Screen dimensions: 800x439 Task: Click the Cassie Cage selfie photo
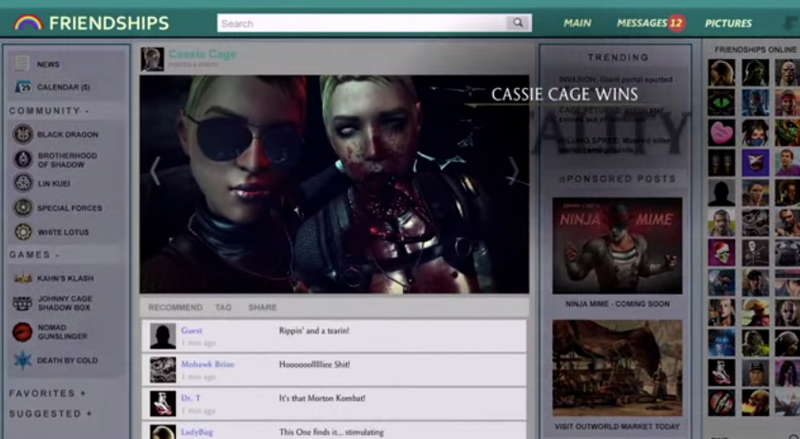(334, 184)
